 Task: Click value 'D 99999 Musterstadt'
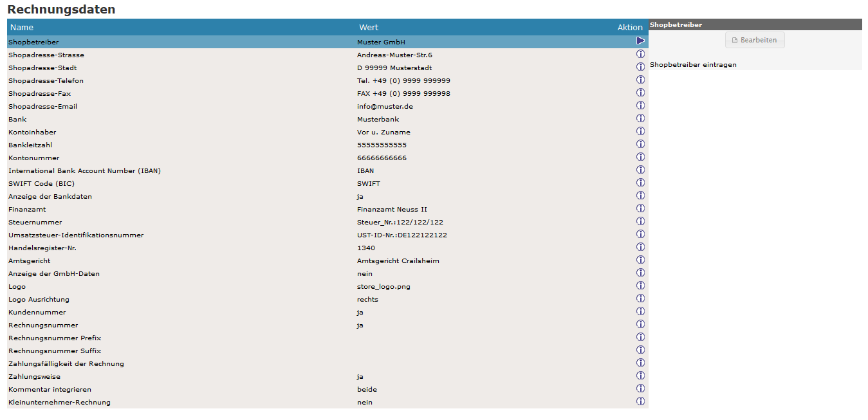[x=394, y=68]
